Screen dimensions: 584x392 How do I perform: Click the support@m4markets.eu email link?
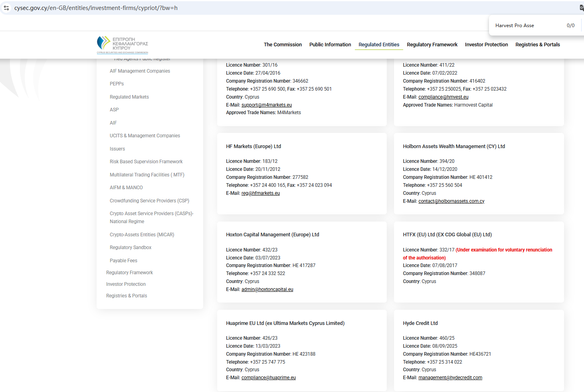[267, 105]
